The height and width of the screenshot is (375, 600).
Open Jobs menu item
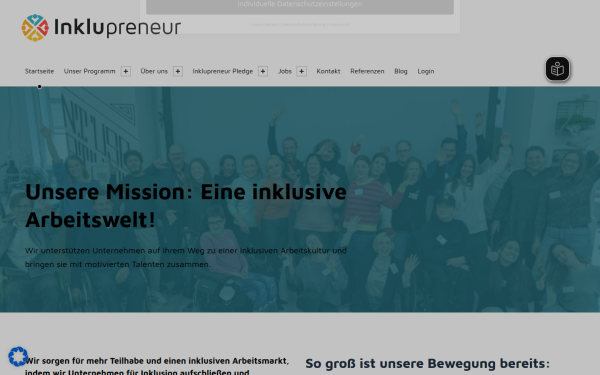click(285, 71)
